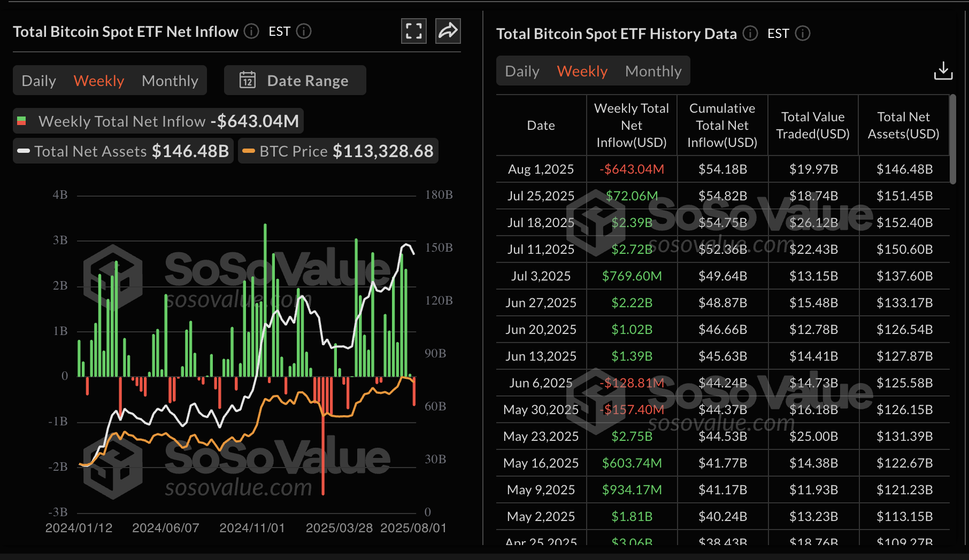
Task: Select Daily in the History Data panel
Action: pyautogui.click(x=521, y=71)
